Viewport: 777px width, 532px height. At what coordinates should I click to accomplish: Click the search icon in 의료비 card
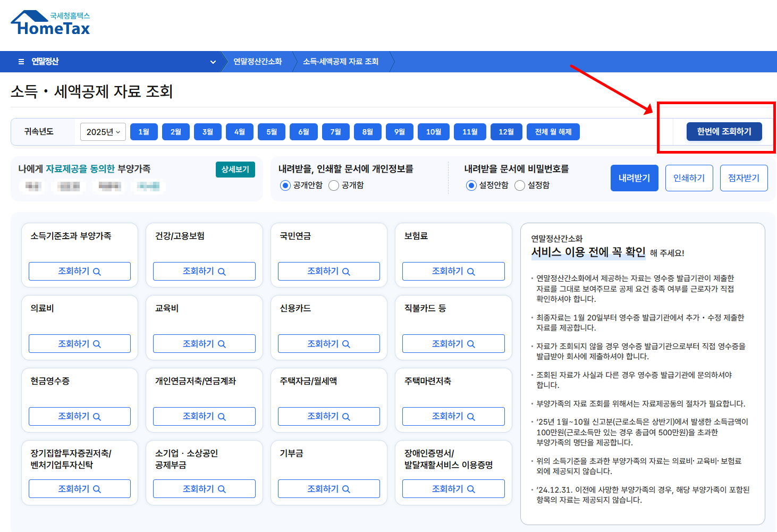tap(97, 344)
